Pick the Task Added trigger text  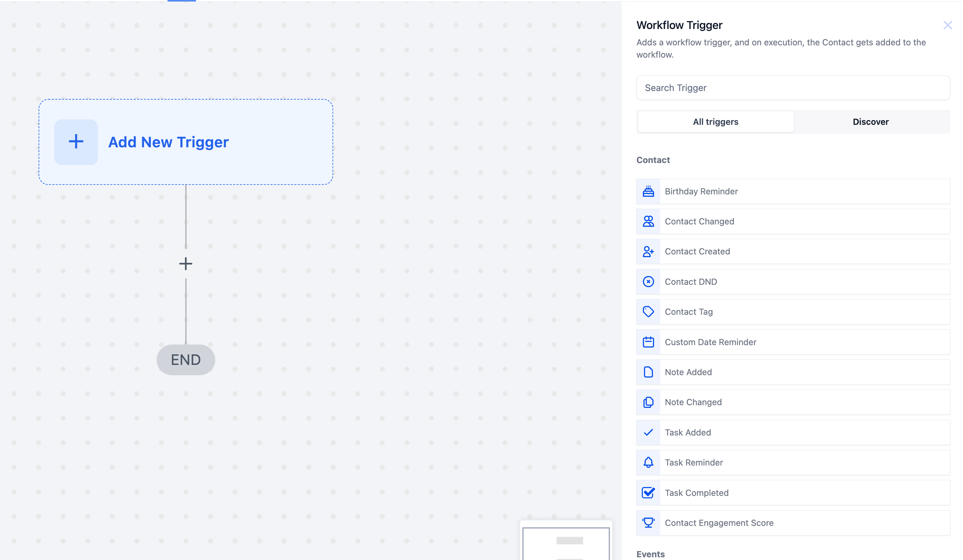(688, 432)
